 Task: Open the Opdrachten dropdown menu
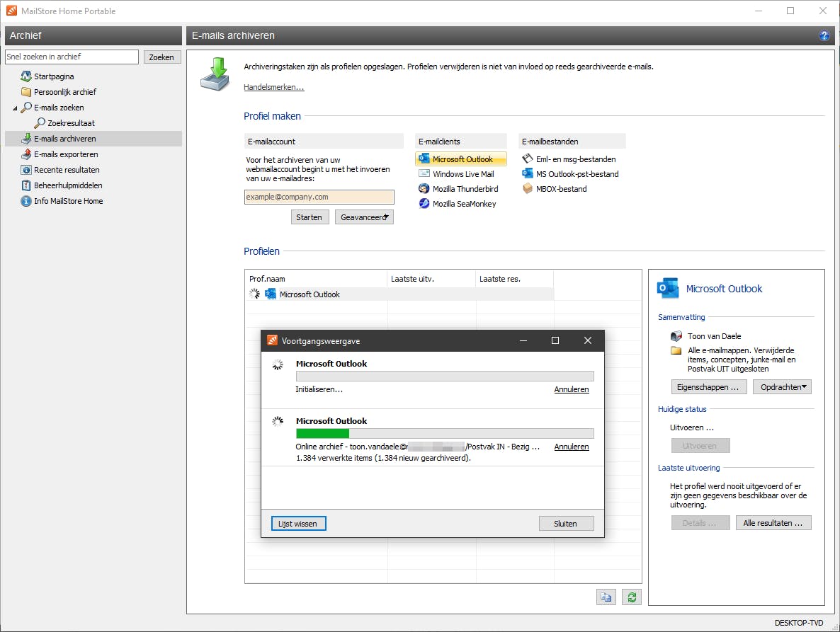pyautogui.click(x=782, y=387)
